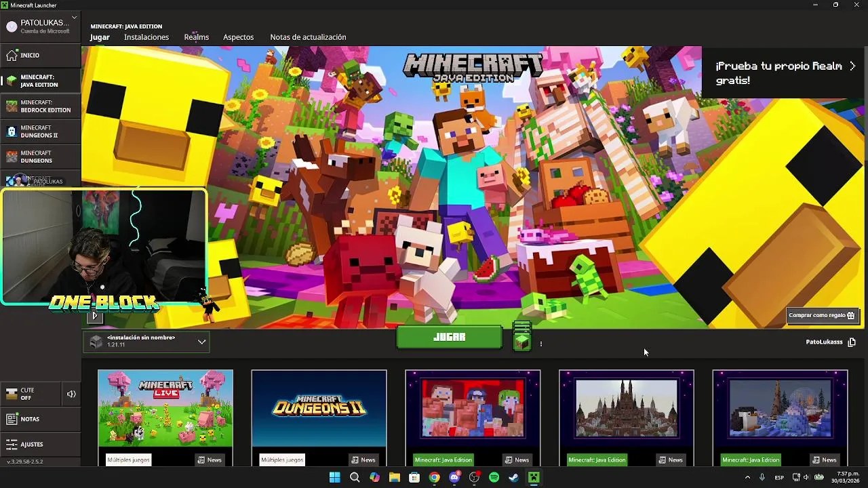Open the PatoLukas account menu
The height and width of the screenshot is (488, 868).
(x=41, y=26)
